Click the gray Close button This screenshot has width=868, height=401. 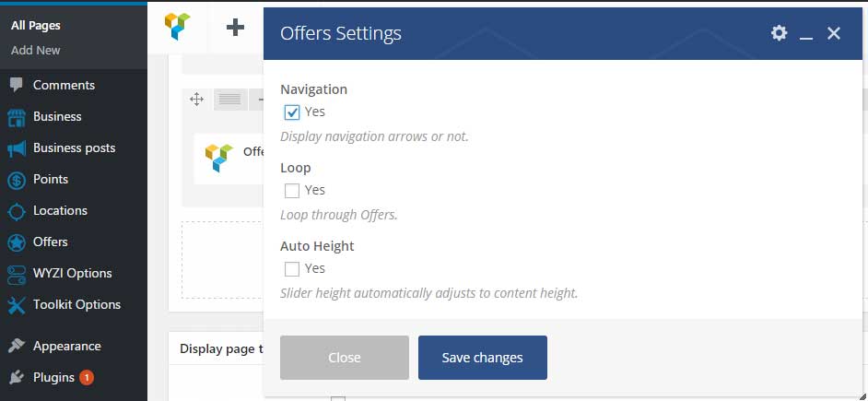pos(345,358)
